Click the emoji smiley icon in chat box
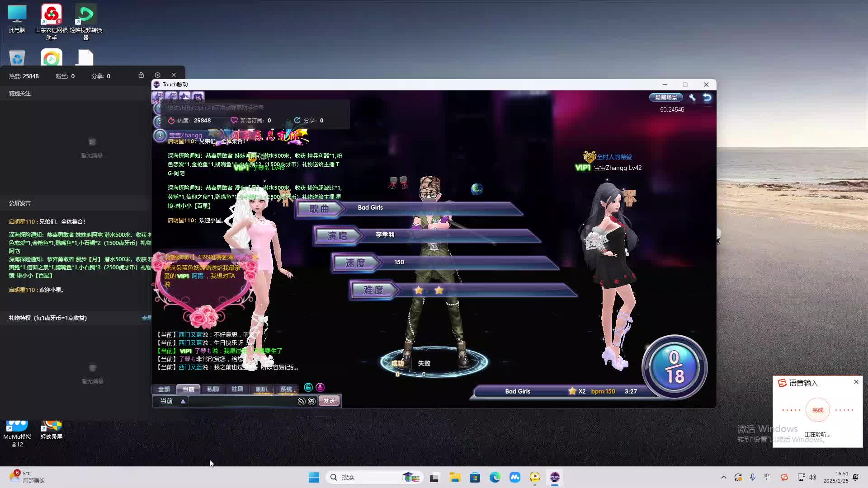The image size is (868, 488). tap(311, 401)
